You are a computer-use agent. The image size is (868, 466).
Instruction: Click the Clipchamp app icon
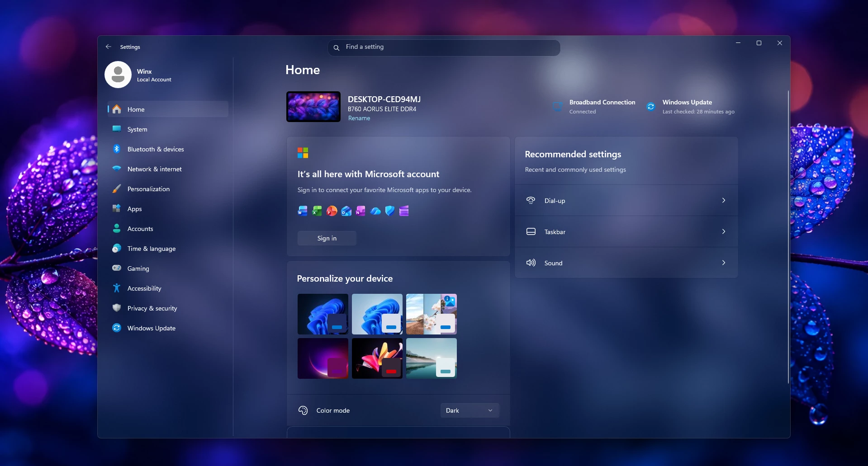[x=404, y=211]
